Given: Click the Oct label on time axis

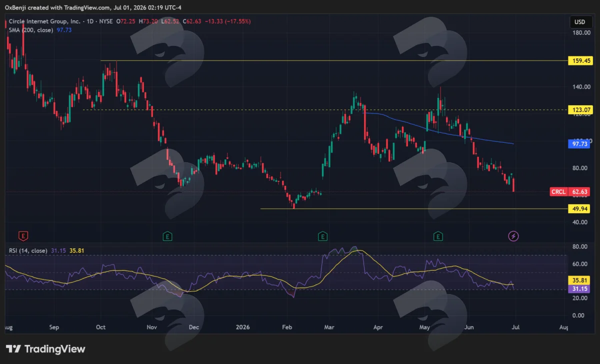Looking at the screenshot, I should coord(100,328).
